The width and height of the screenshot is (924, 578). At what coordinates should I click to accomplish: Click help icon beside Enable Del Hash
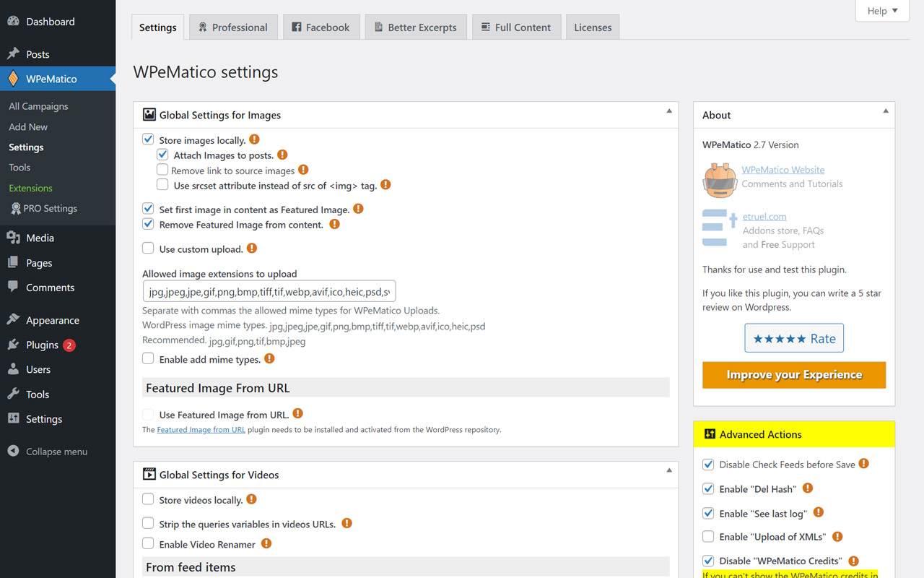[808, 488]
